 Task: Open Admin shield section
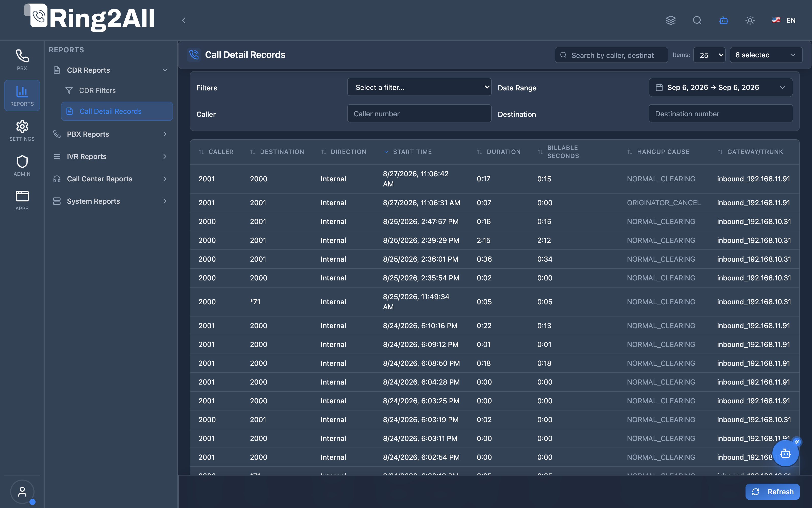pyautogui.click(x=22, y=166)
